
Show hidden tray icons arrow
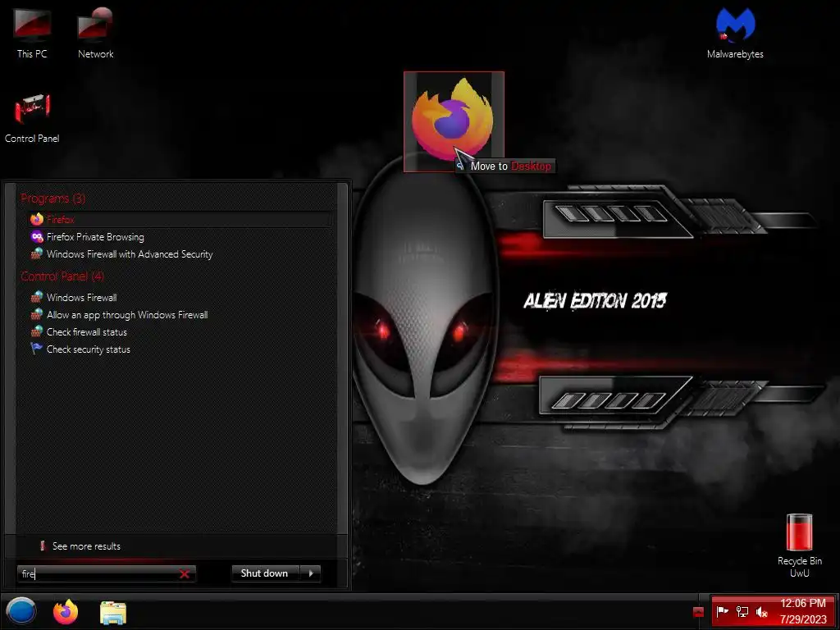(x=698, y=612)
